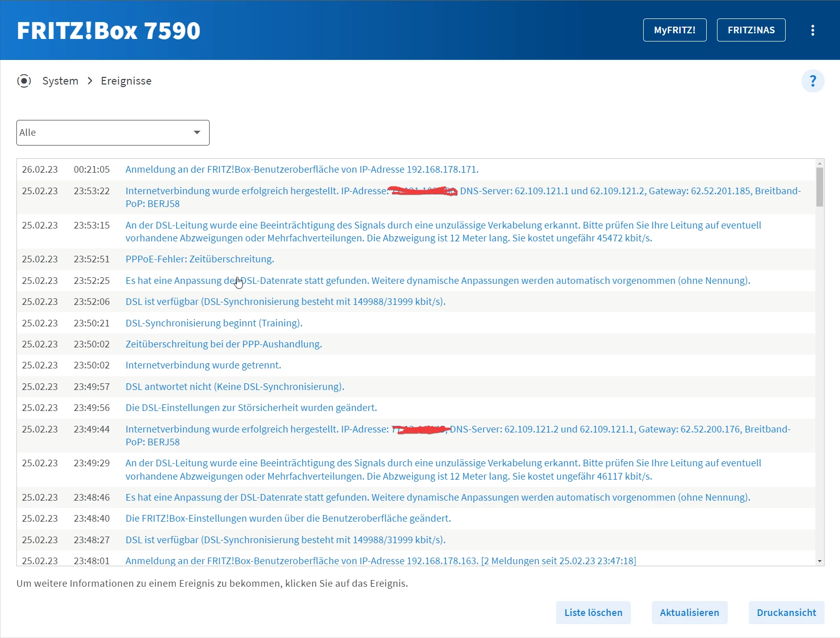Open the three-dot options menu

tap(812, 30)
